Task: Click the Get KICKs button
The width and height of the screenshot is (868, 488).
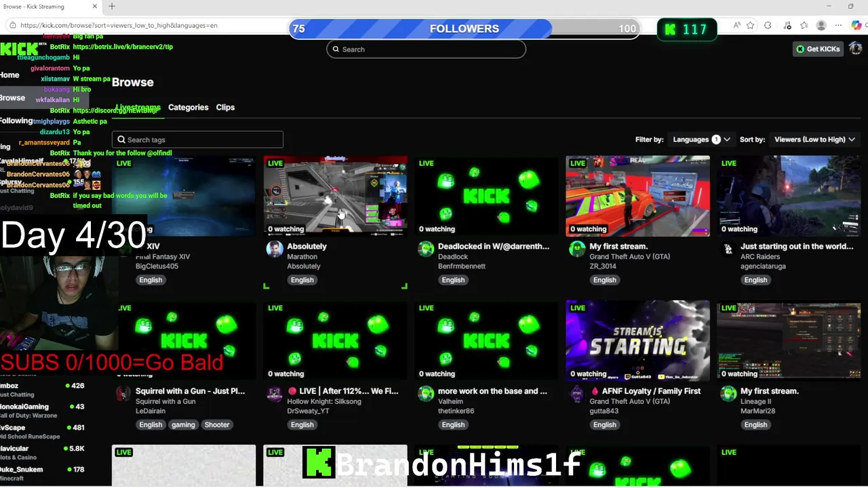Action: tap(818, 49)
